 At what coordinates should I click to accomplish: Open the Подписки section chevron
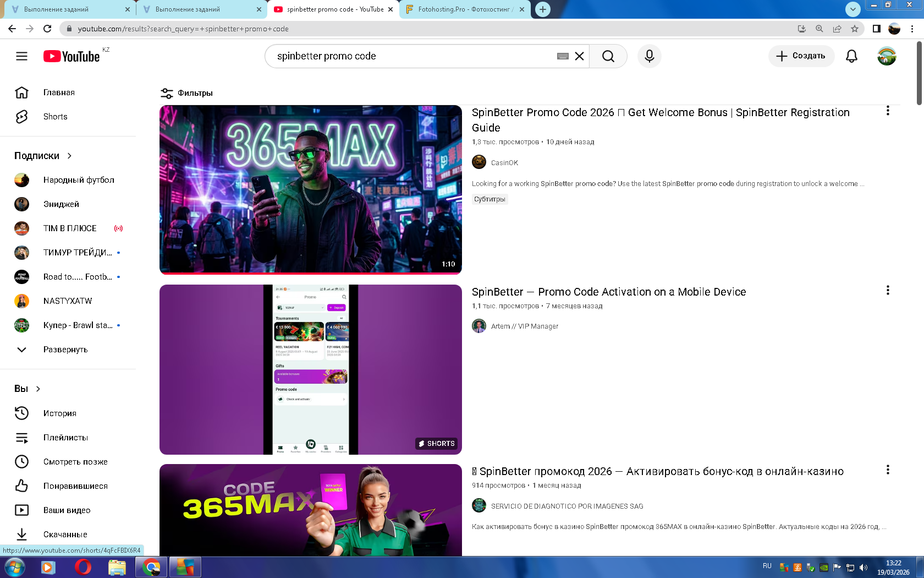(69, 156)
